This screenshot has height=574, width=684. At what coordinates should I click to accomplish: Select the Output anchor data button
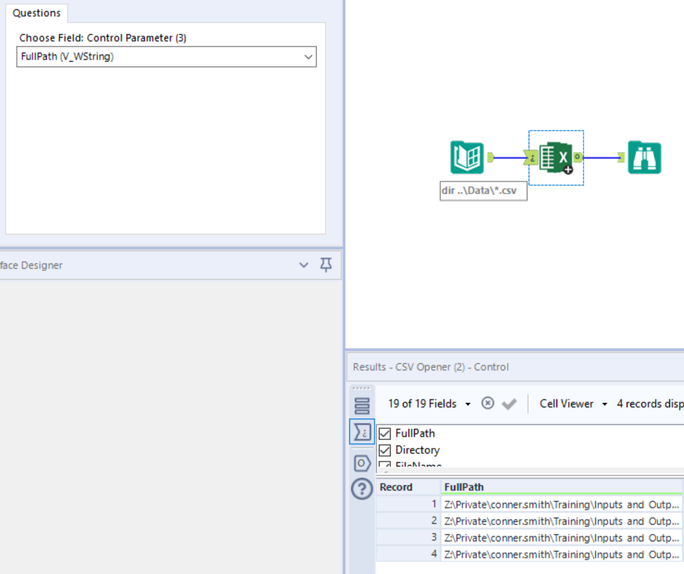pyautogui.click(x=362, y=463)
